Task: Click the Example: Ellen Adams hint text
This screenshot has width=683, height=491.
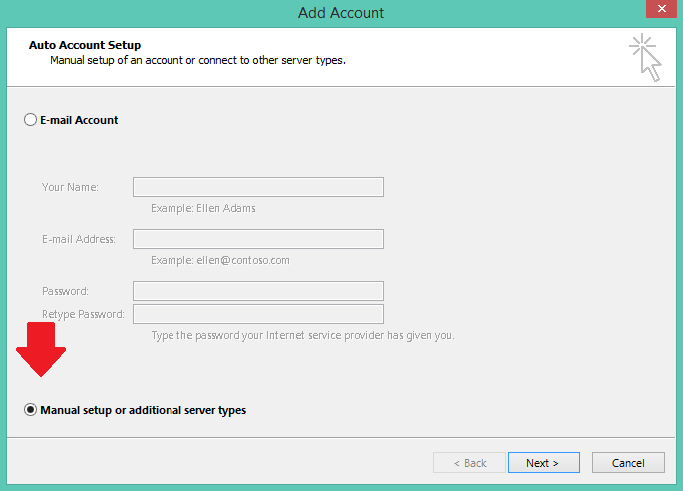Action: tap(203, 208)
